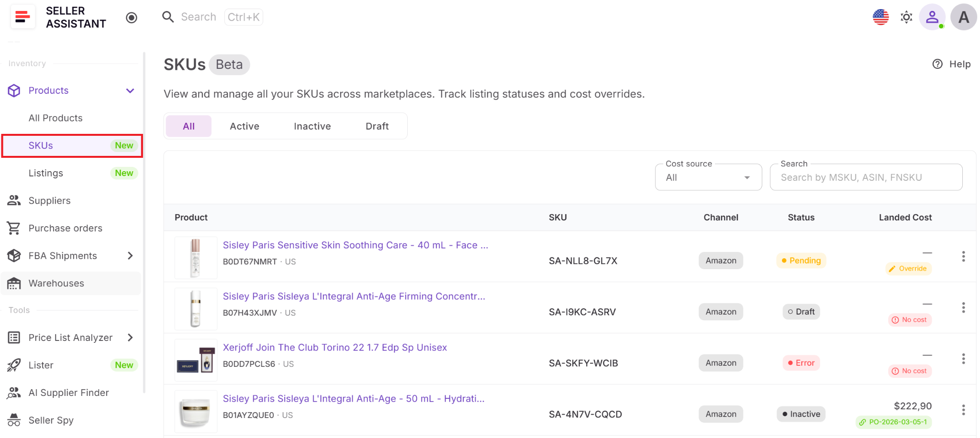Click the Help question mark icon

937,64
